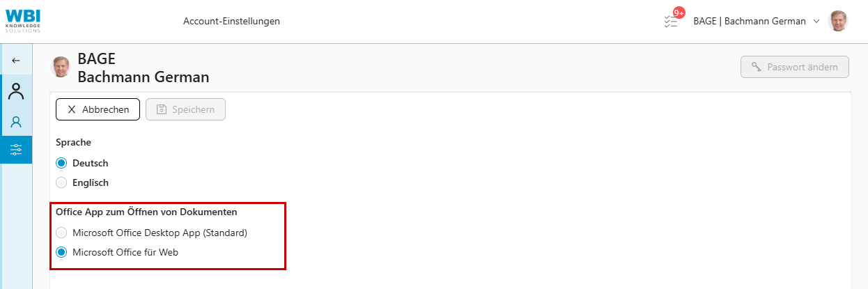
Task: Click the Account-Einstellungen page title
Action: pyautogui.click(x=231, y=21)
